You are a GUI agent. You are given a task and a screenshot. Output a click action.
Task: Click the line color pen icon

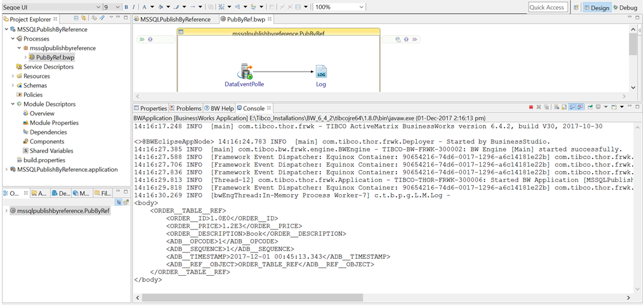[x=176, y=7]
